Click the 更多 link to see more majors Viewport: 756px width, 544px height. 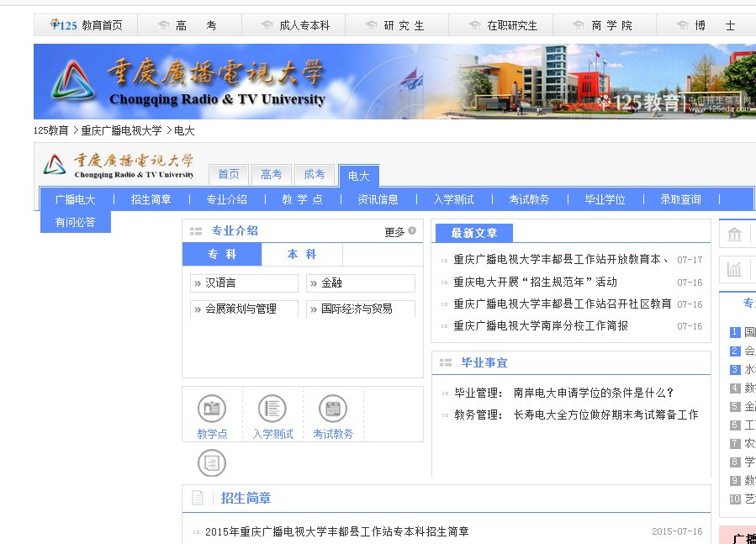click(x=396, y=232)
